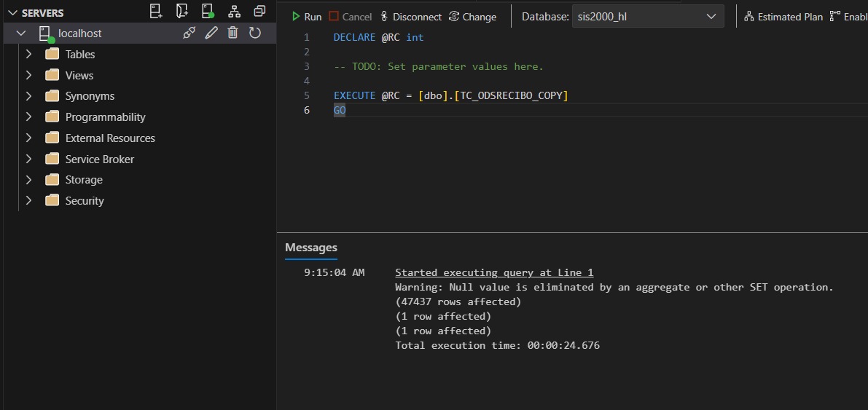
Task: Click the New Server Group icon
Action: 182,11
